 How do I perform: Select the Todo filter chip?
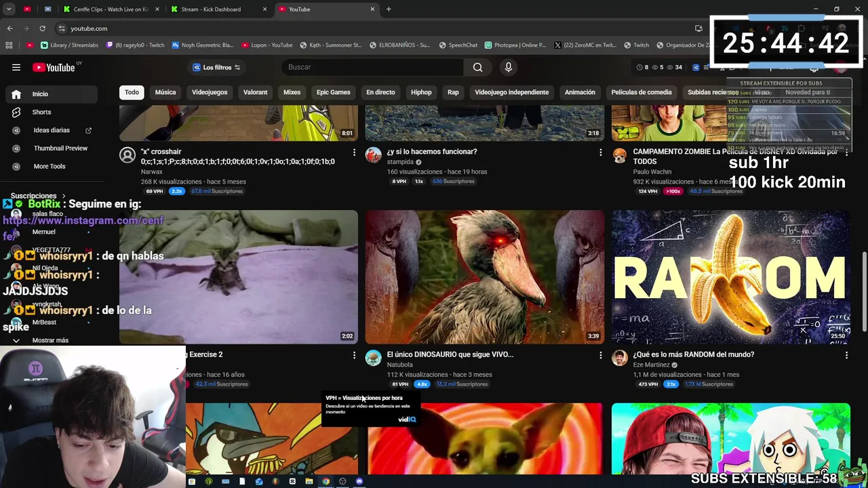[x=132, y=92]
